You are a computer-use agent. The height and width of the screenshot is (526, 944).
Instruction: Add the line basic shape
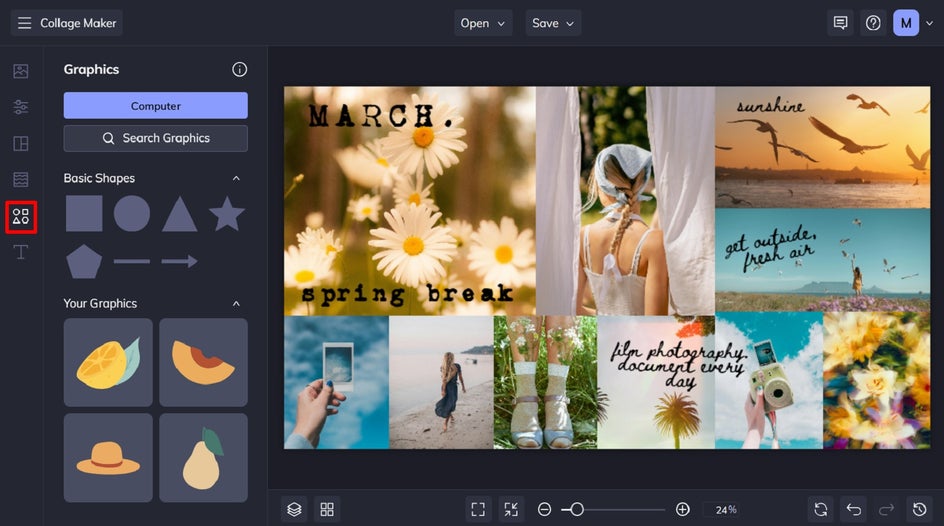tap(132, 261)
